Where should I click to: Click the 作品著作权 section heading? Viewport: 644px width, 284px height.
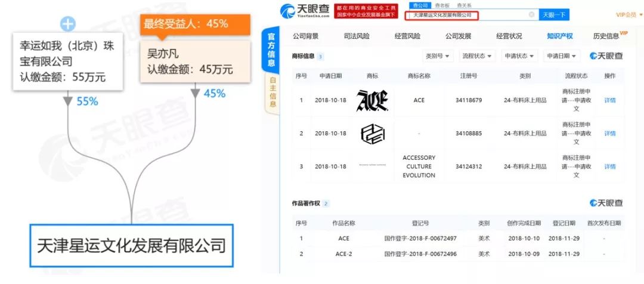point(306,203)
